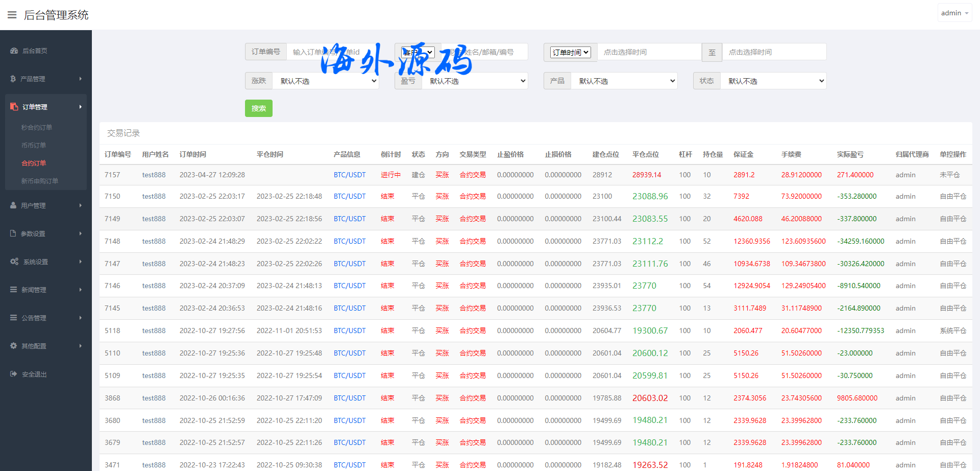Expand the 公告管理 menu arrow
The image size is (980, 471).
coord(81,318)
